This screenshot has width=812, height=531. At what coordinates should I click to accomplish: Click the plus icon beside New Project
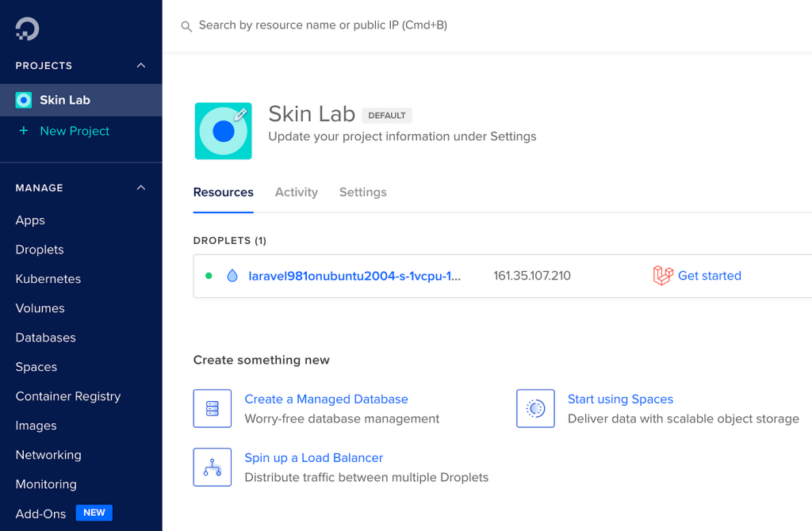(23, 131)
